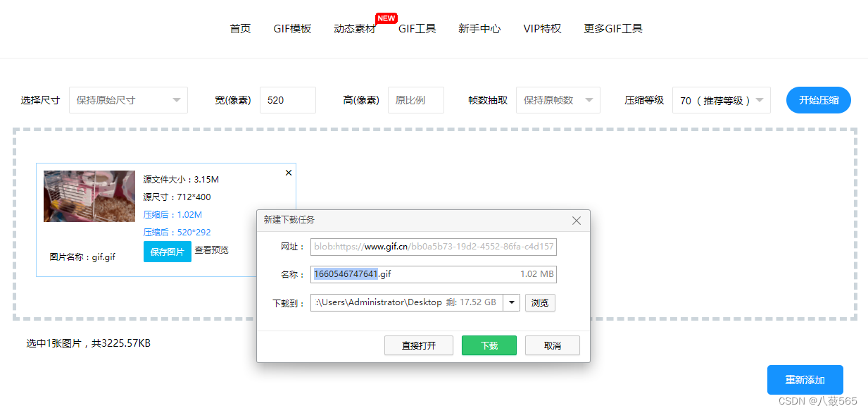Viewport: 868px width, 413px height.
Task: Click the 保存图片 save image button
Action: pos(167,251)
